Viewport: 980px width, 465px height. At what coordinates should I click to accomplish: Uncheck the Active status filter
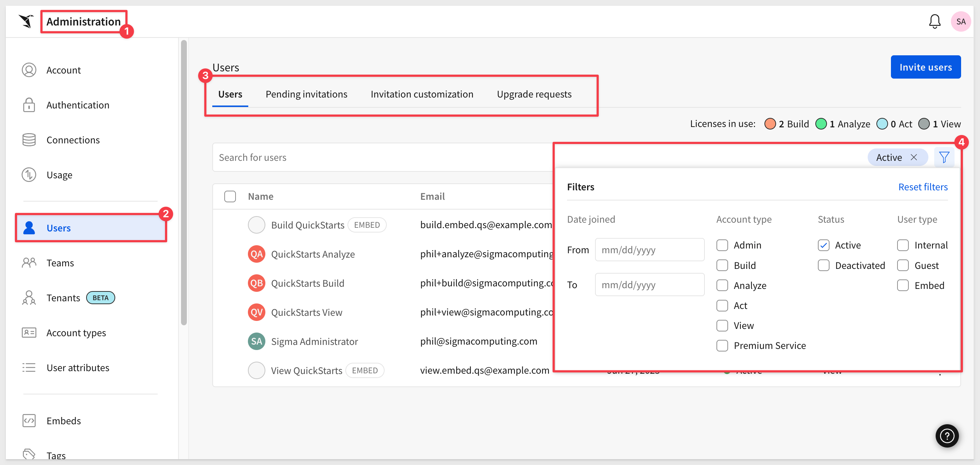click(824, 245)
